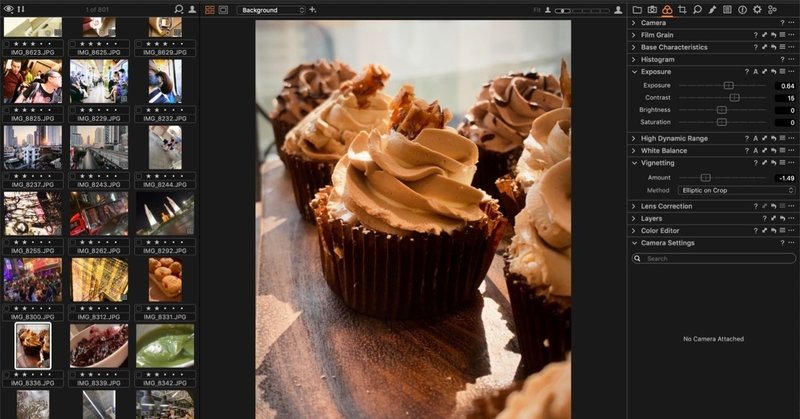
Task: Open the Crop and composition tool tab
Action: [x=682, y=10]
